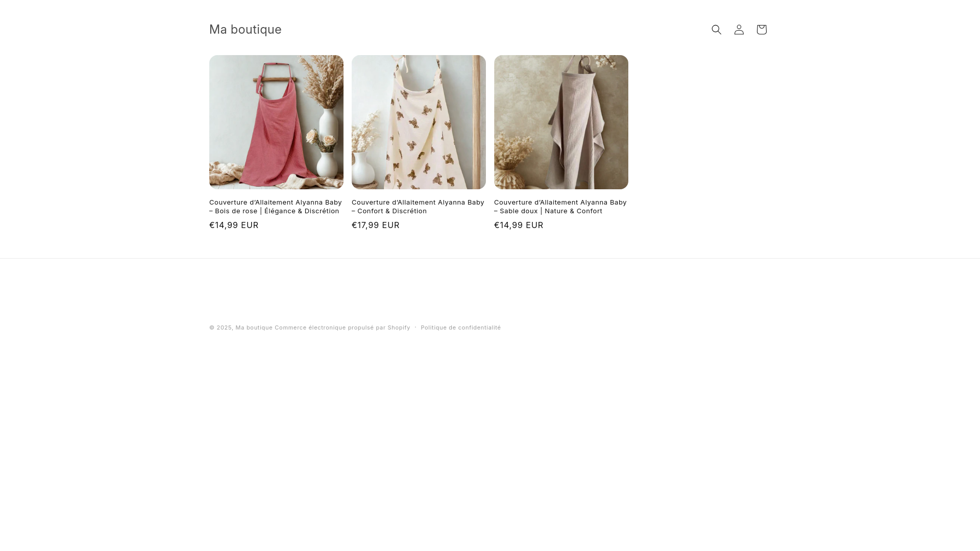Select the €17,99 EUR price text
980x551 pixels.
click(x=376, y=225)
